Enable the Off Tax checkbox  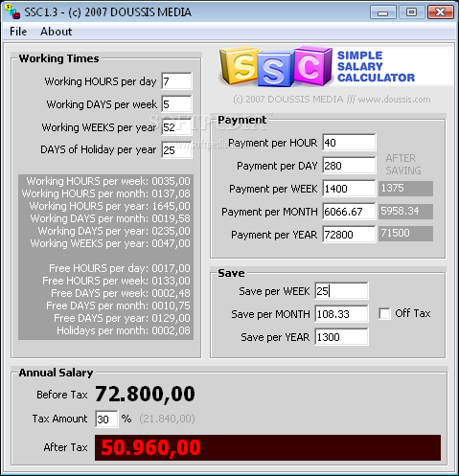pyautogui.click(x=384, y=313)
